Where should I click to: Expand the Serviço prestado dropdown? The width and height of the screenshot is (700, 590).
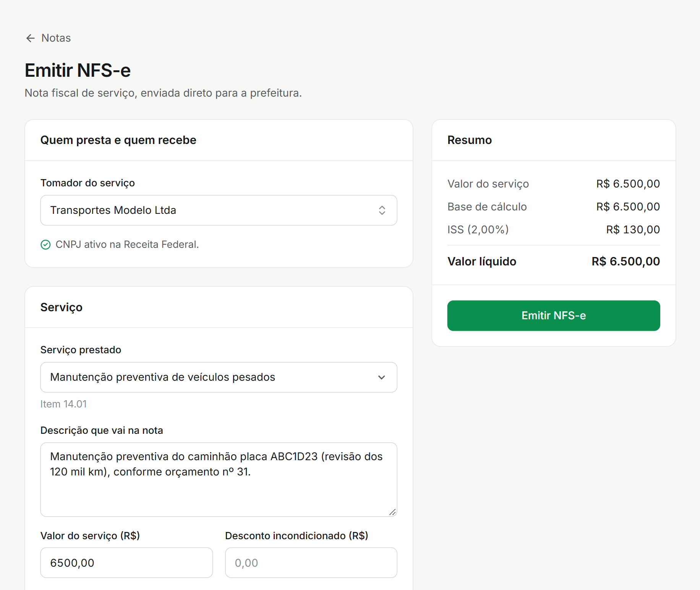coord(219,377)
